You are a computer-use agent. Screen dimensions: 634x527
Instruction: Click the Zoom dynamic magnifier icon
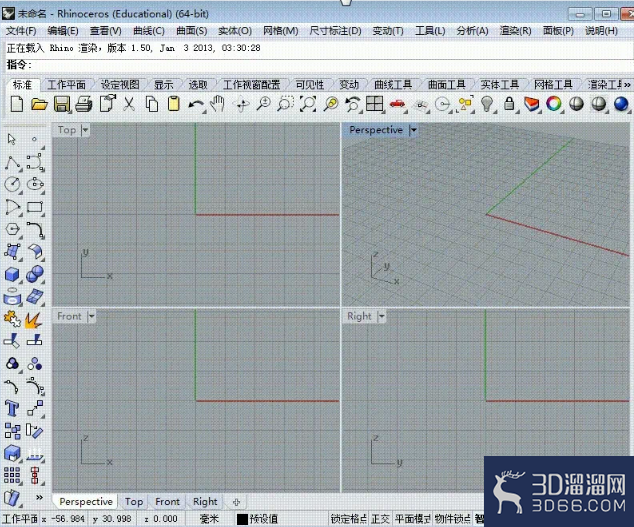pos(263,104)
